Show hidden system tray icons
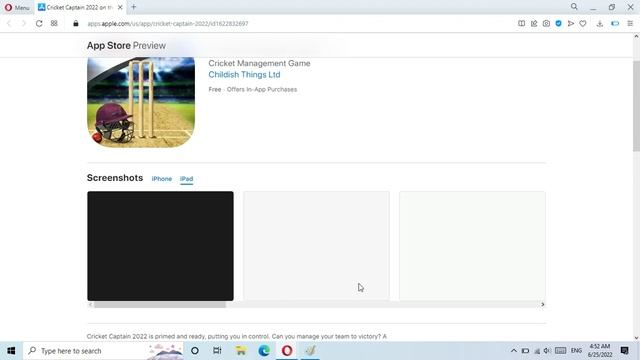Viewport: 640px width, 360px height. pos(514,351)
